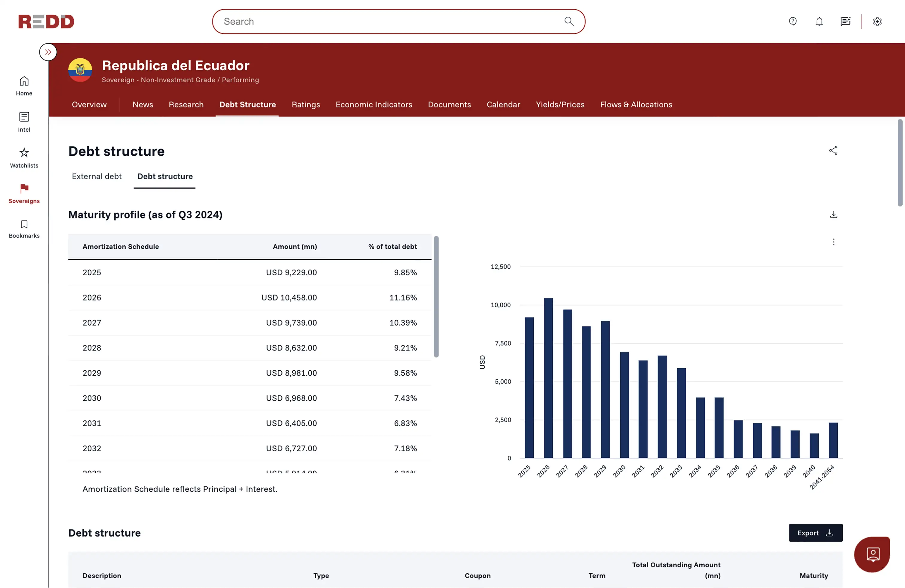This screenshot has width=905, height=588.
Task: Open the floating support chat button
Action: coord(872,554)
